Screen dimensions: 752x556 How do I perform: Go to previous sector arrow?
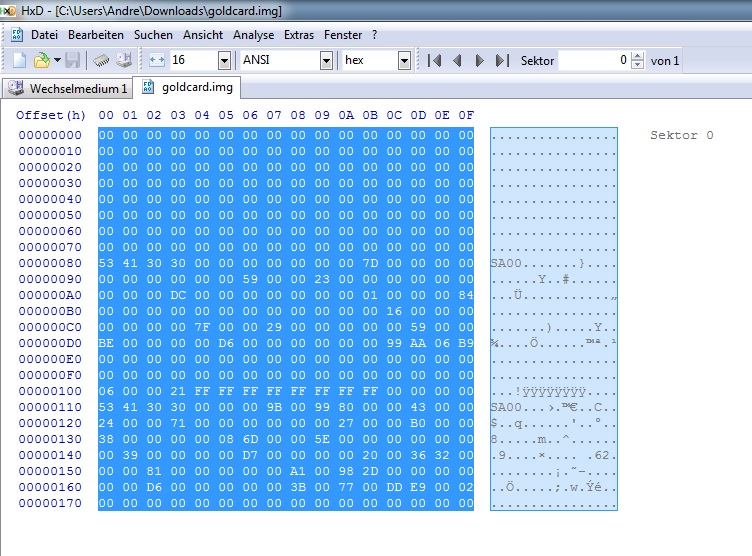click(x=457, y=60)
